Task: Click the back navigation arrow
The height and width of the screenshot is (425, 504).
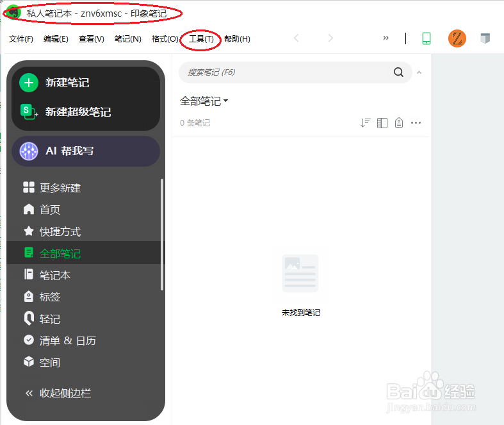Action: coord(297,38)
